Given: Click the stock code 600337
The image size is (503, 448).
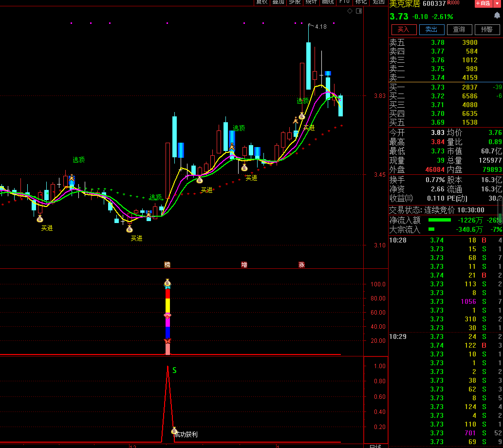Looking at the screenshot, I should [434, 4].
